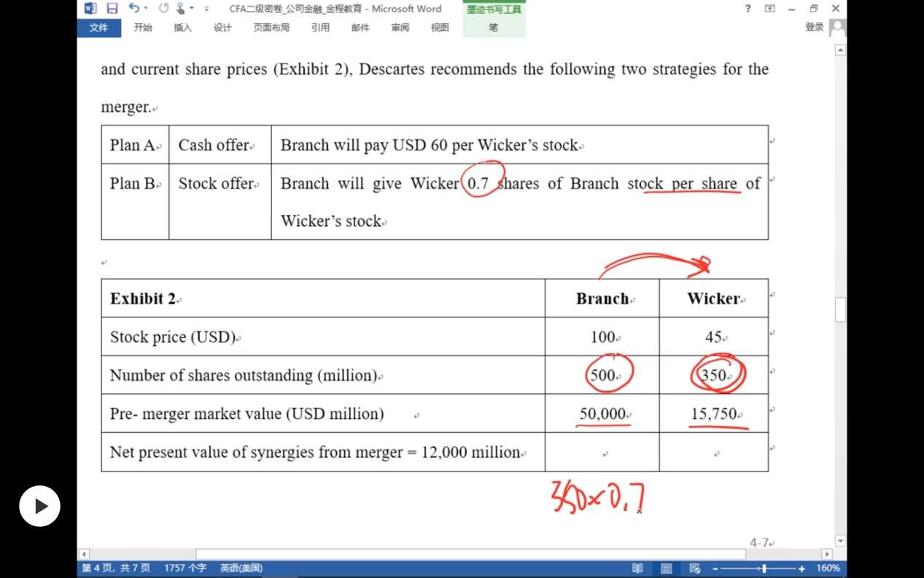This screenshot has width=924, height=578.
Task: Click zoom in plus button
Action: tap(801, 569)
